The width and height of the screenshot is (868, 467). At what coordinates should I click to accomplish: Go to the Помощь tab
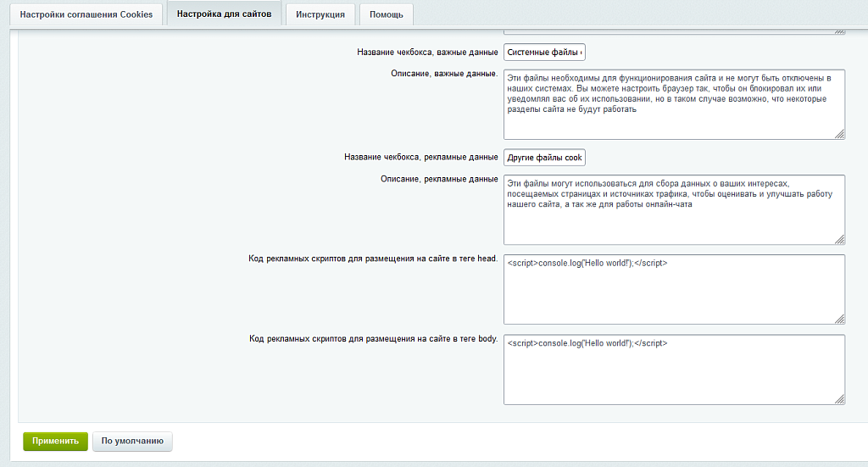point(386,14)
